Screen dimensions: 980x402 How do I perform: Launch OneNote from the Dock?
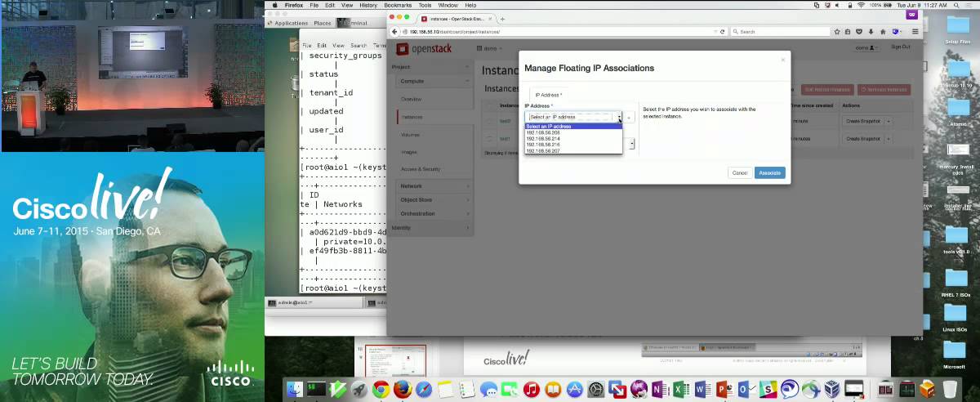tap(659, 389)
